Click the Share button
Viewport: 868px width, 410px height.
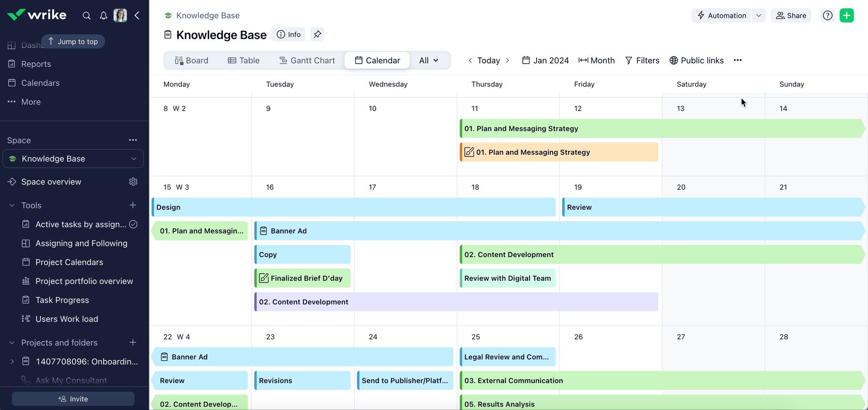tap(791, 15)
